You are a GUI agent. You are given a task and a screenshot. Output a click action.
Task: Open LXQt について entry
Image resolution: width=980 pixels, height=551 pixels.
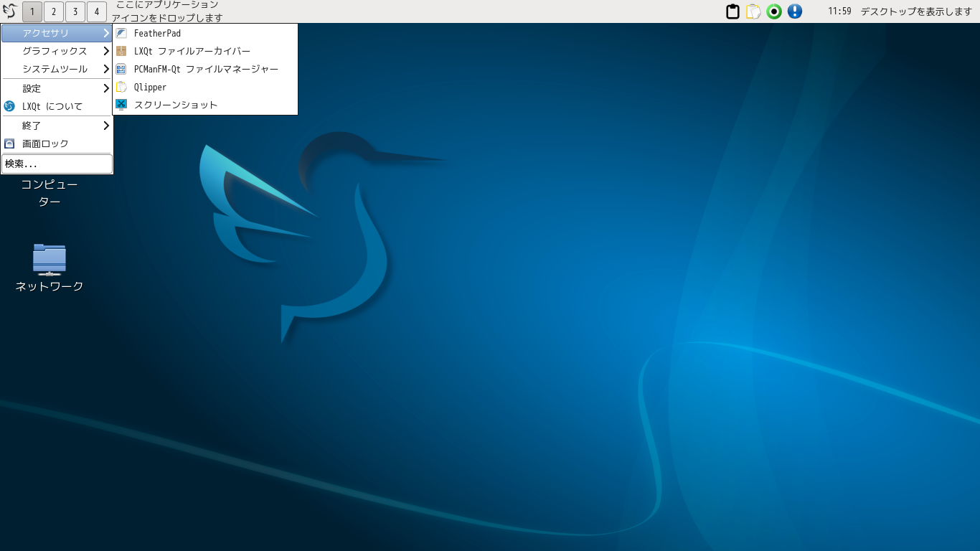pyautogui.click(x=57, y=106)
